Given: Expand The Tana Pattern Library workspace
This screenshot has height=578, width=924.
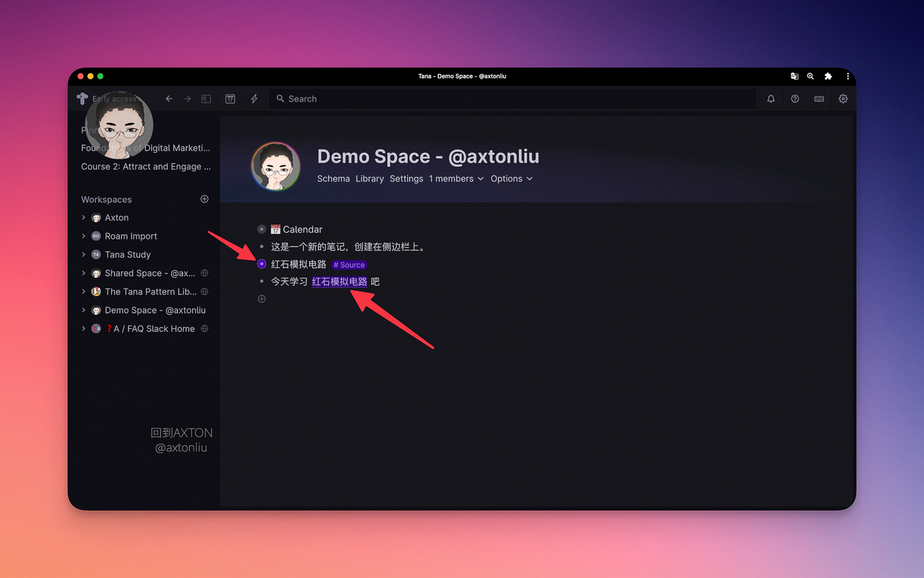Looking at the screenshot, I should coord(84,292).
